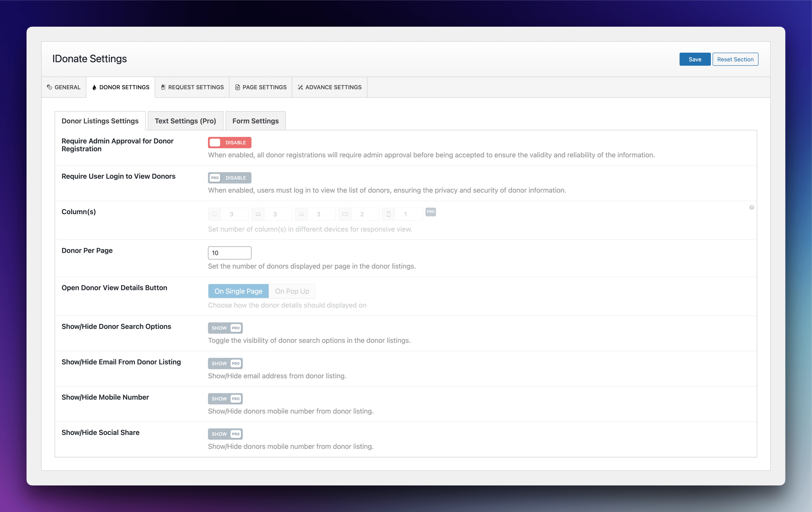Open the General tab
This screenshot has width=812, height=512.
pos(64,88)
